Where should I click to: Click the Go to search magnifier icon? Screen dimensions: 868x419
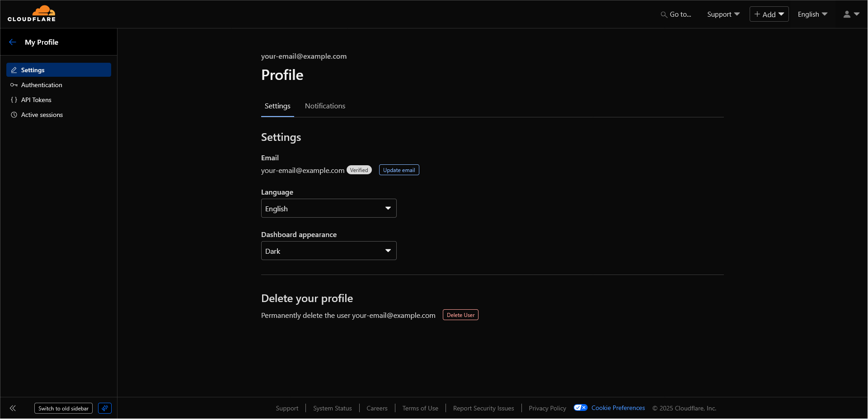(x=664, y=14)
